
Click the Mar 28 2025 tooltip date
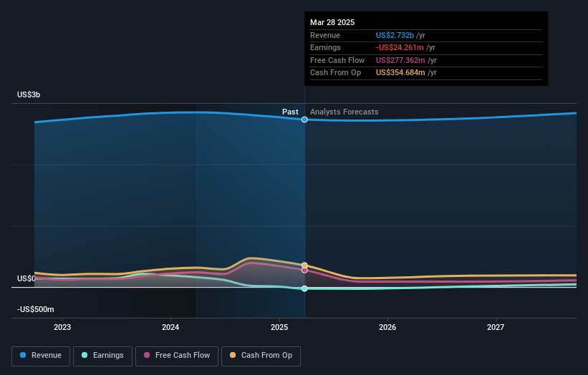(332, 22)
